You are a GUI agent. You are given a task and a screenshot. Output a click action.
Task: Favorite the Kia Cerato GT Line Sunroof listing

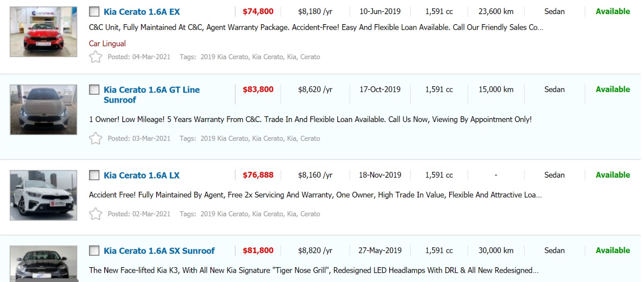[x=95, y=138]
